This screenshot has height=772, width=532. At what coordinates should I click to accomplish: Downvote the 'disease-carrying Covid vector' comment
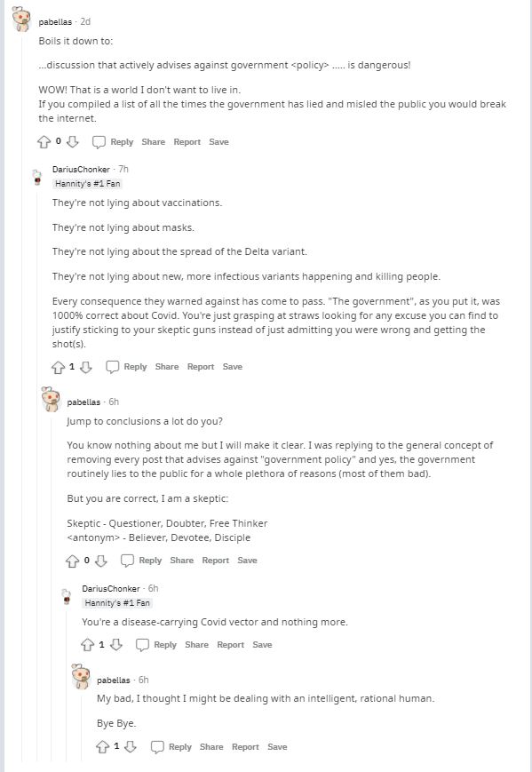point(116,644)
